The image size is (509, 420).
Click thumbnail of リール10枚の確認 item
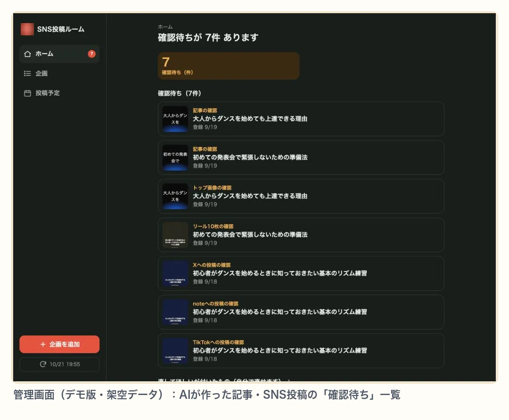tap(175, 235)
